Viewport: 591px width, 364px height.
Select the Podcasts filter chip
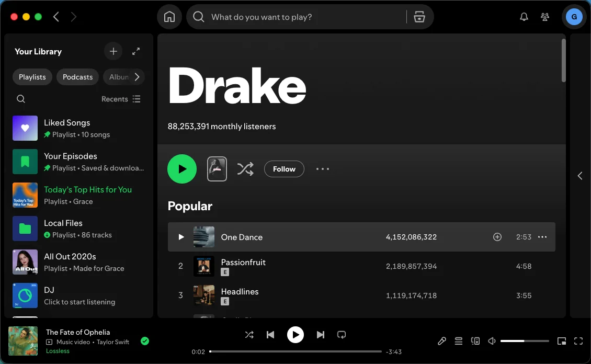[77, 77]
